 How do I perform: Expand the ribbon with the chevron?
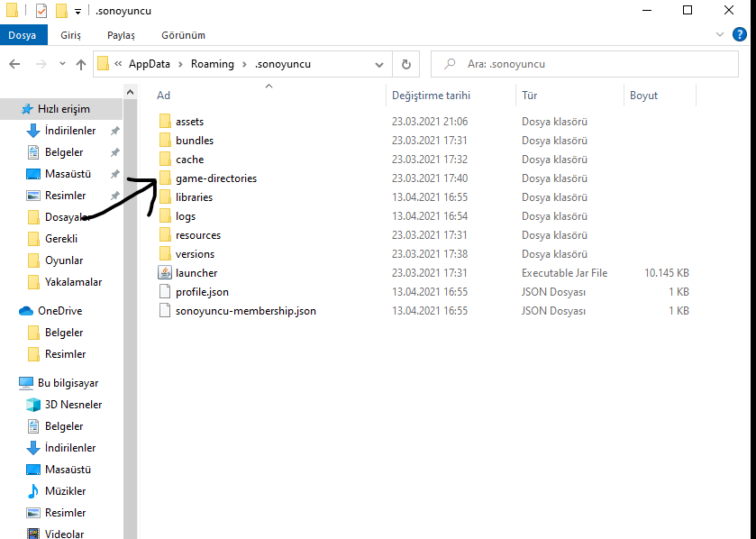pyautogui.click(x=720, y=35)
